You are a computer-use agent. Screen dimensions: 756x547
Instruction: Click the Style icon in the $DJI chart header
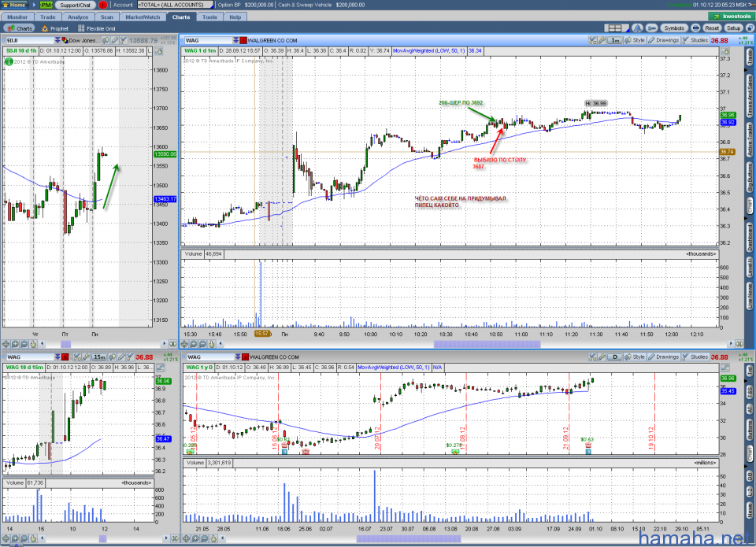point(105,40)
